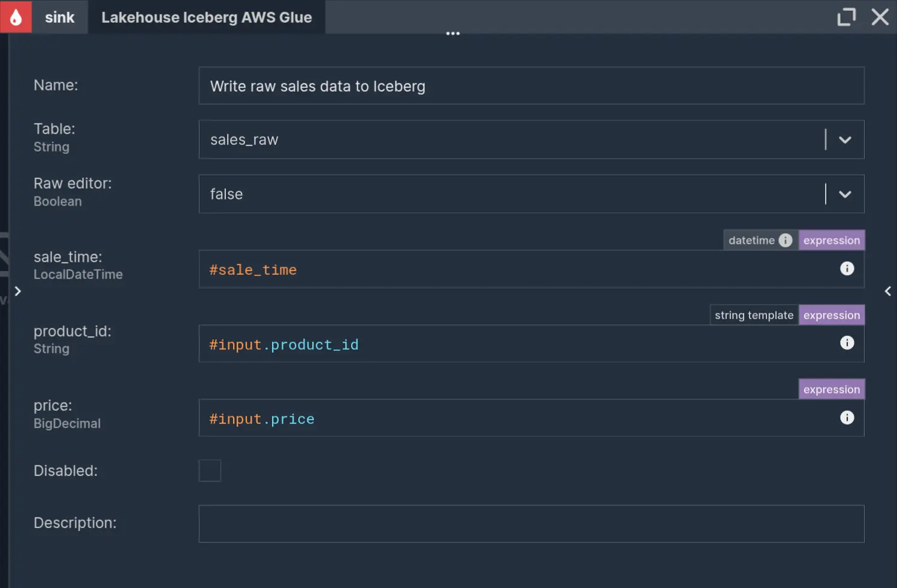Switch sale_time editor to expression mode
The height and width of the screenshot is (588, 897).
831,240
